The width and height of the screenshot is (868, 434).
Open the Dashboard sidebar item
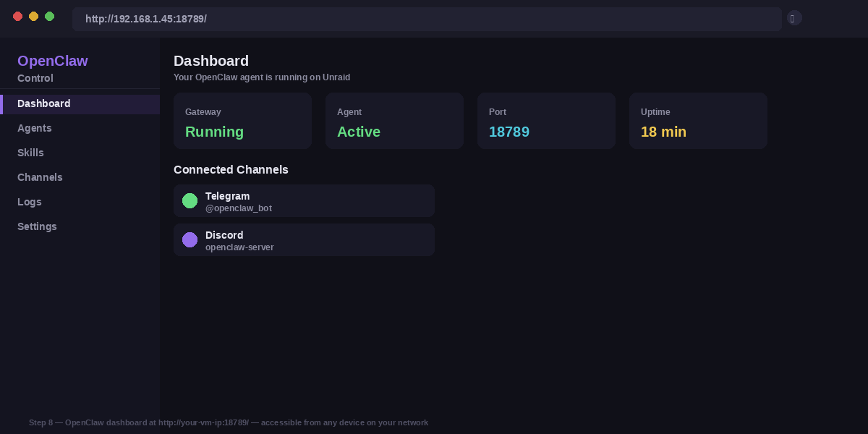tap(44, 104)
